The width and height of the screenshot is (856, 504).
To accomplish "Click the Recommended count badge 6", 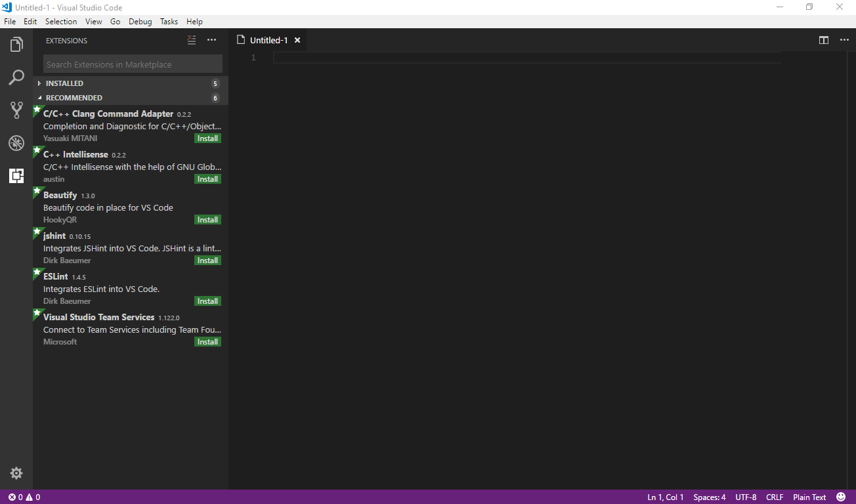I will point(215,98).
